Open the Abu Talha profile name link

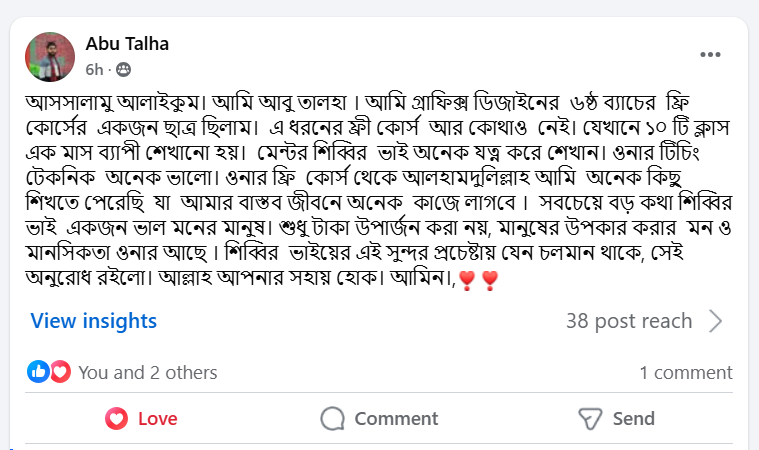(127, 43)
